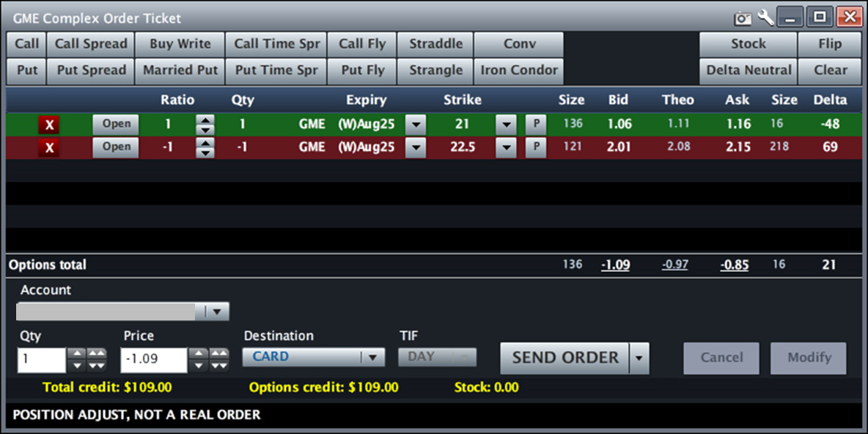Screen dimensions: 868x434
Task: Select the Put Fly strategy
Action: click(362, 71)
